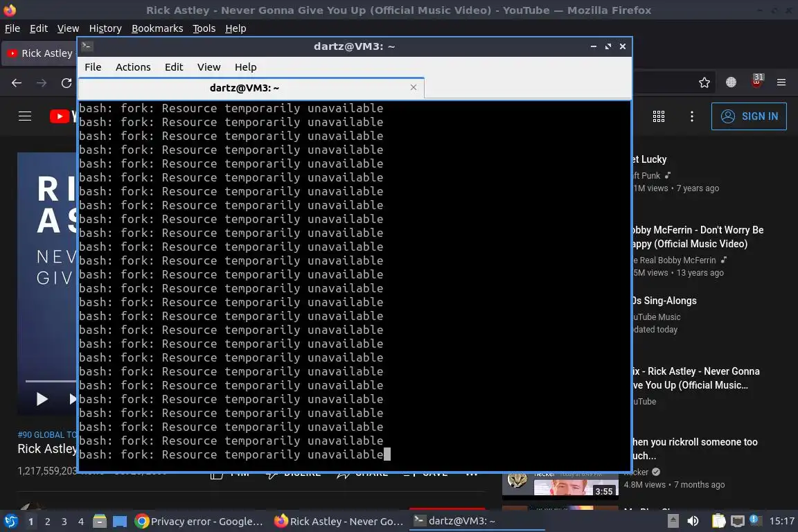Open the clipboard manager tray icon
The width and height of the screenshot is (798, 532).
(718, 521)
